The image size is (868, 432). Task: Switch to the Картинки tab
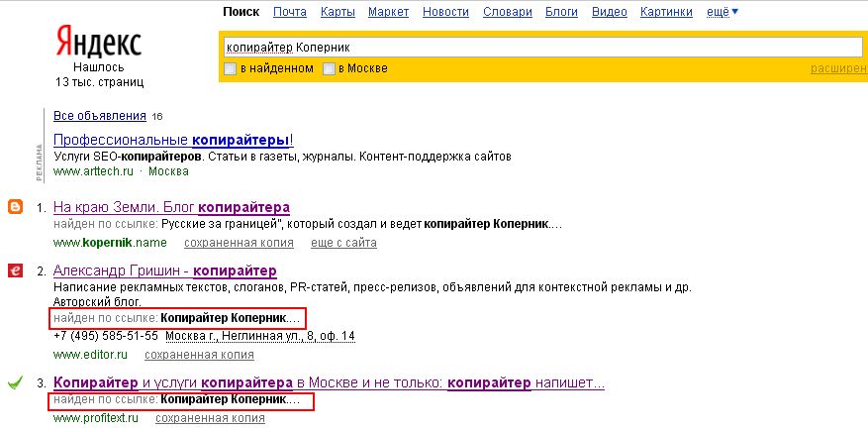[666, 12]
